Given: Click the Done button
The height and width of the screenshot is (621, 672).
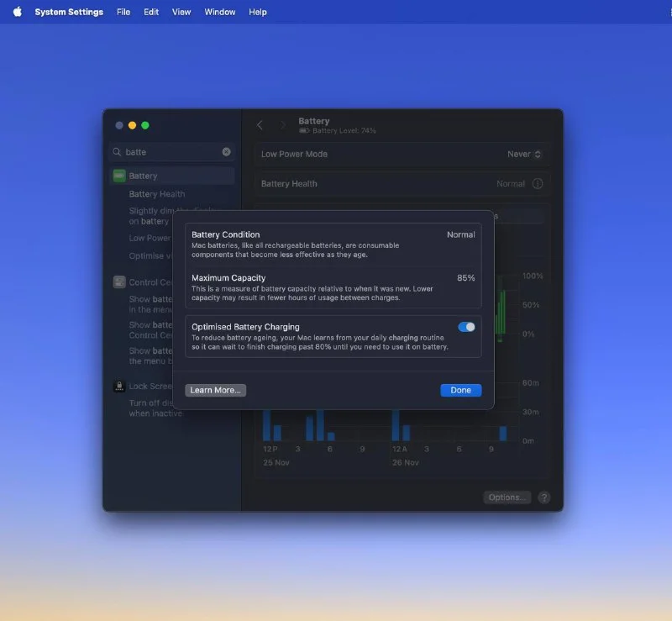Looking at the screenshot, I should coord(460,390).
